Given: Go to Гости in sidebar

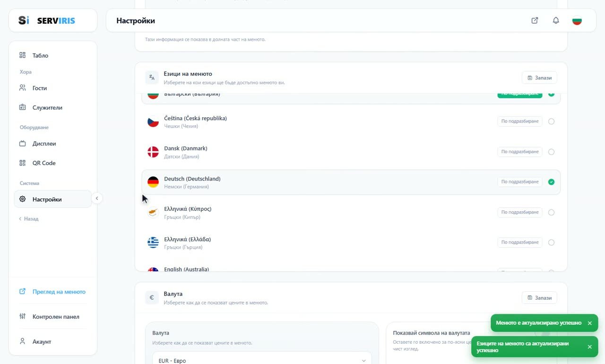Looking at the screenshot, I should tap(52, 88).
